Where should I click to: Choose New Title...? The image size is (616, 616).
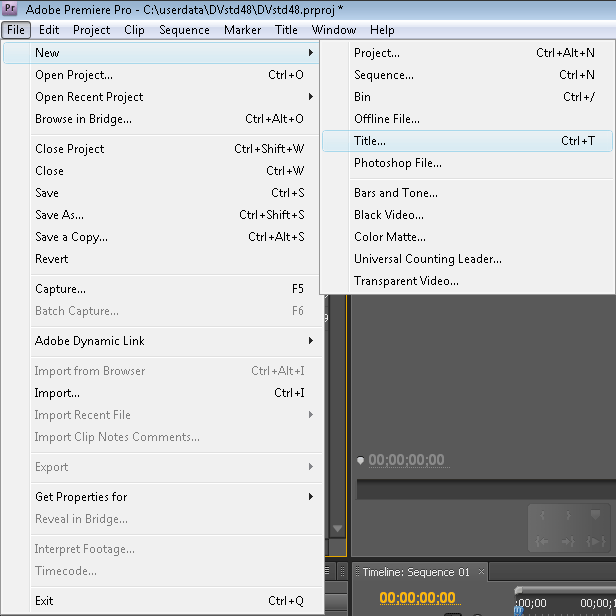467,141
